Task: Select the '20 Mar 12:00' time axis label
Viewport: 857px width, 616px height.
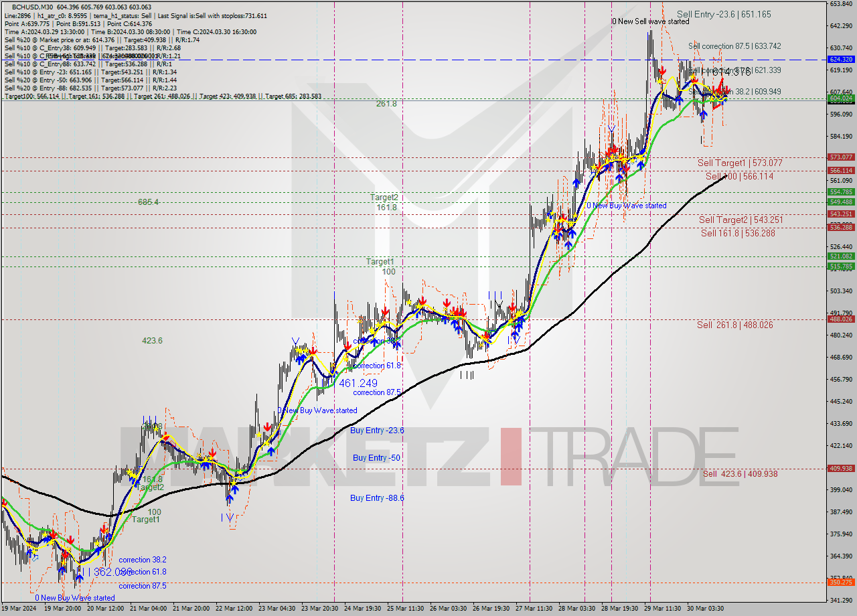Action: 104,609
